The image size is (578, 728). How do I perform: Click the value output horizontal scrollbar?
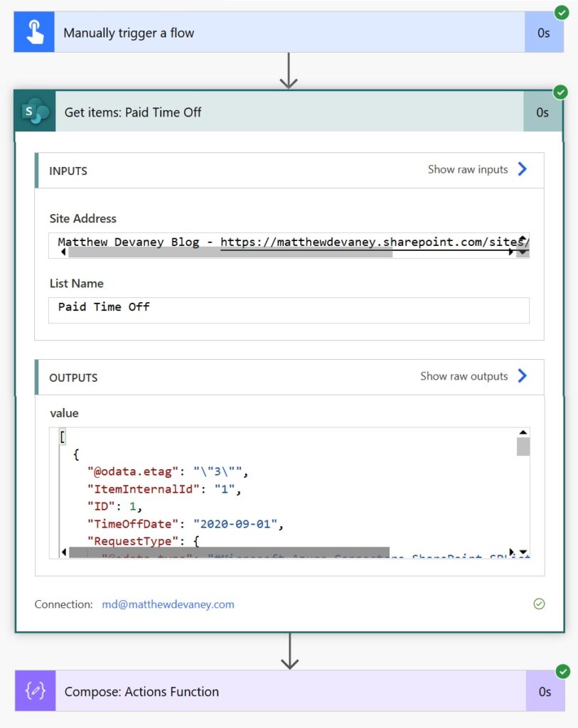(x=229, y=552)
